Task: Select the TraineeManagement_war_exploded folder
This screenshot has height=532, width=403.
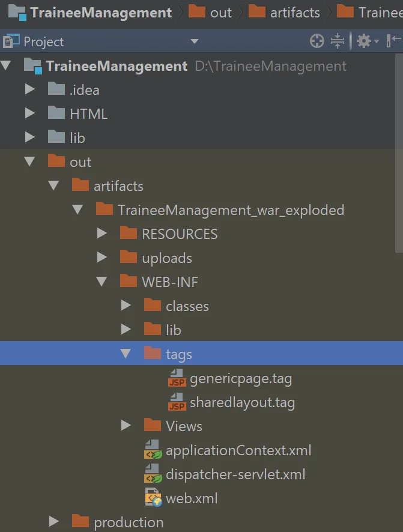Action: [x=231, y=210]
